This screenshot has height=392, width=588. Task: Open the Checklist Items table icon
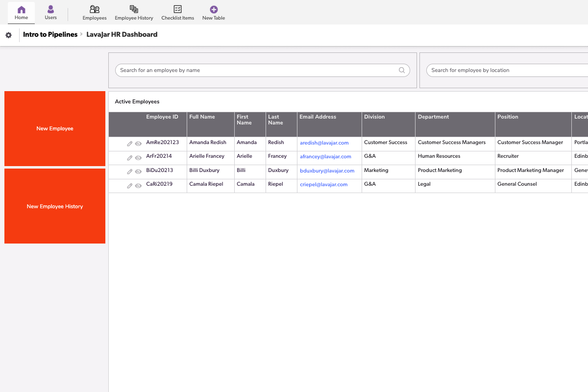tap(178, 9)
